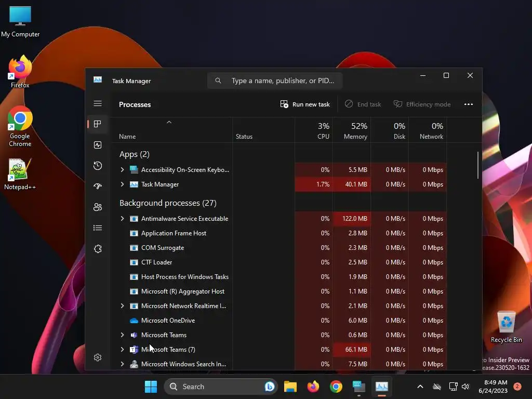Viewport: 532px width, 399px height.
Task: Click the 1.7% CPU cell
Action: point(314,184)
